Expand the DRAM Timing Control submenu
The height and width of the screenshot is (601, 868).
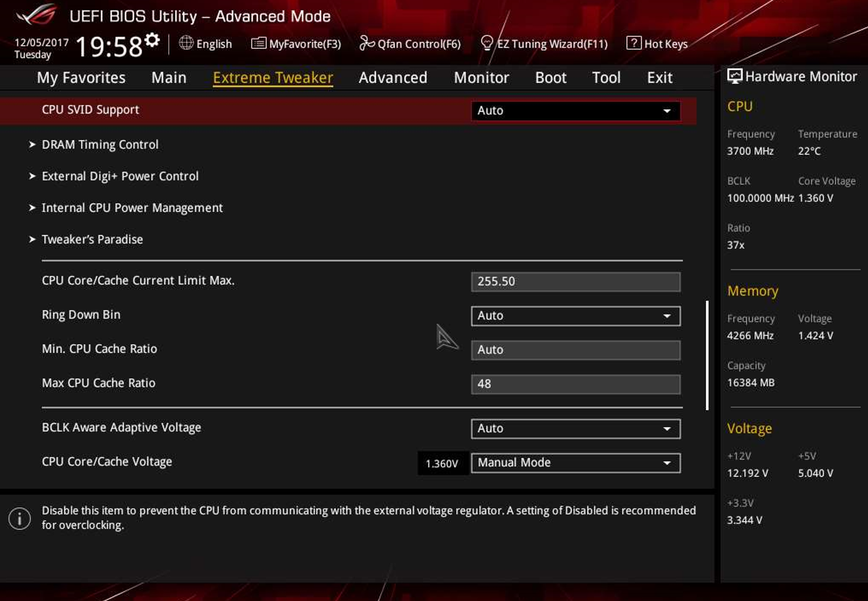pyautogui.click(x=100, y=145)
